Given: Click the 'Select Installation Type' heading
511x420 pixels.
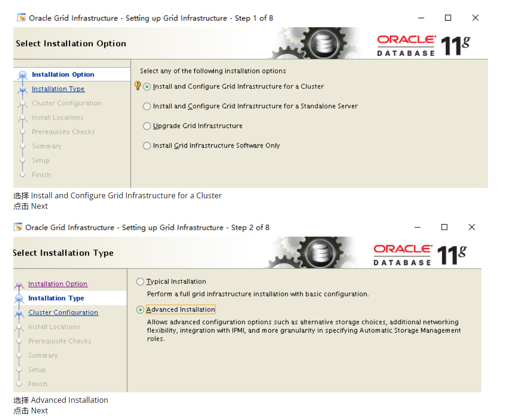Looking at the screenshot, I should (63, 253).
